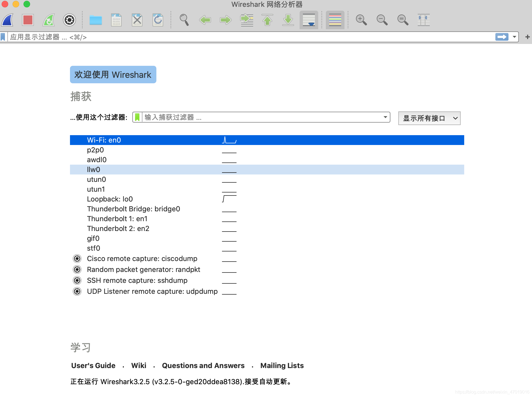Screen dimensions: 532x397
Task: Click the add interface plus button
Action: (527, 37)
